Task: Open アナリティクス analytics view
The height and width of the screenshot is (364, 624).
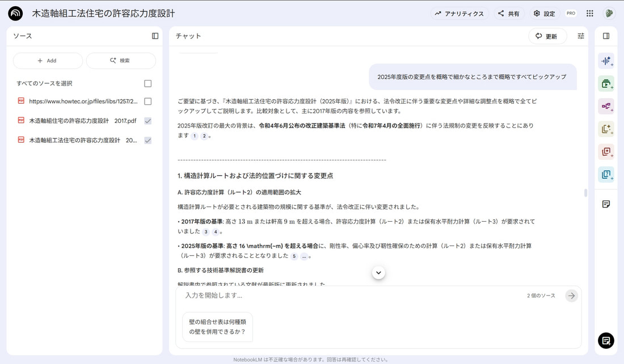Action: (x=459, y=14)
